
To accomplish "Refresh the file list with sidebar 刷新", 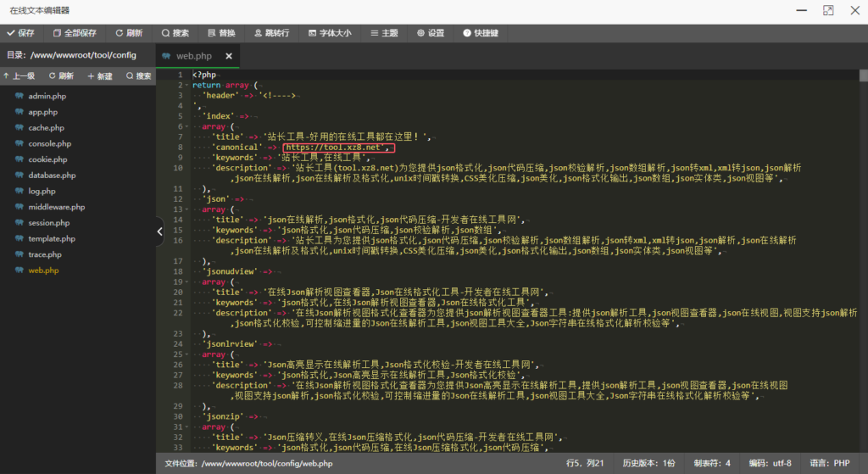I will click(x=61, y=75).
